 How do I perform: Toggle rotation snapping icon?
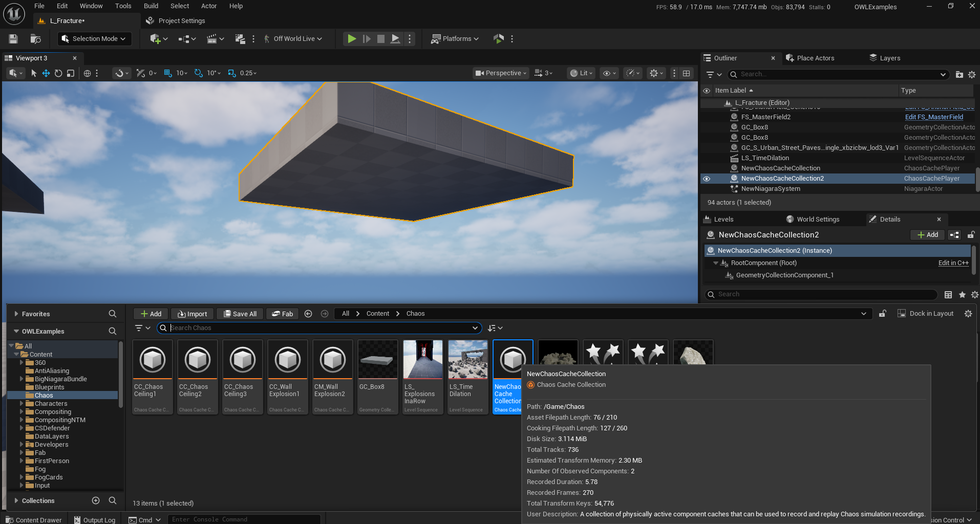pos(198,73)
